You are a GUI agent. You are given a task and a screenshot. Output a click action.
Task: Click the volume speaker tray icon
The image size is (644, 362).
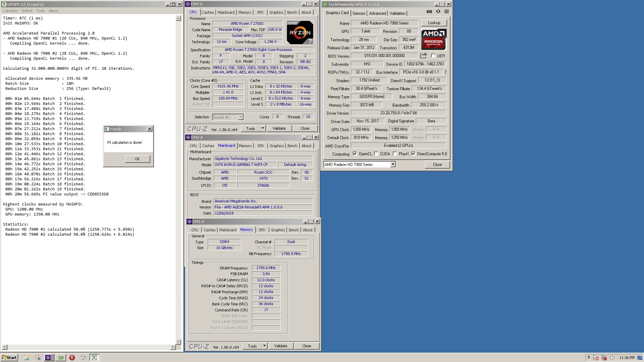click(x=612, y=358)
